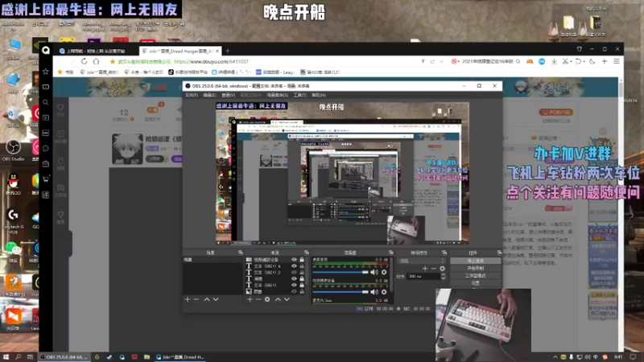The image size is (644, 362).
Task: Switch to the first browser tab 上网导航
Action: pyautogui.click(x=95, y=51)
